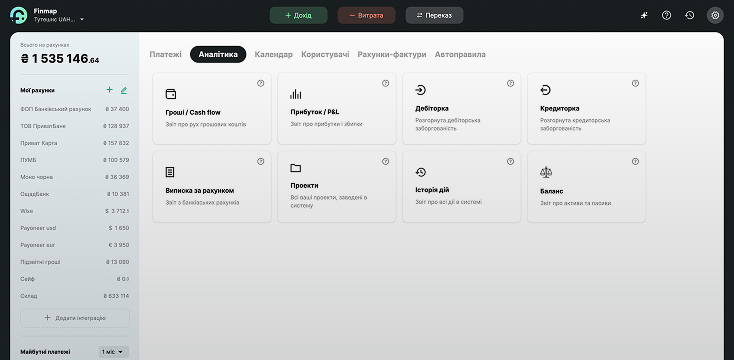Select the Аналітика tab

click(218, 54)
